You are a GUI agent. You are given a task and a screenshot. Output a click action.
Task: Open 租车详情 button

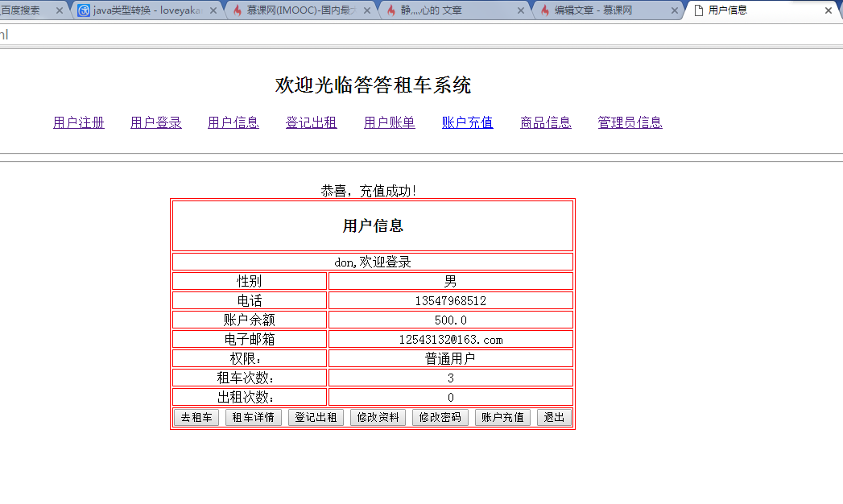click(x=254, y=418)
